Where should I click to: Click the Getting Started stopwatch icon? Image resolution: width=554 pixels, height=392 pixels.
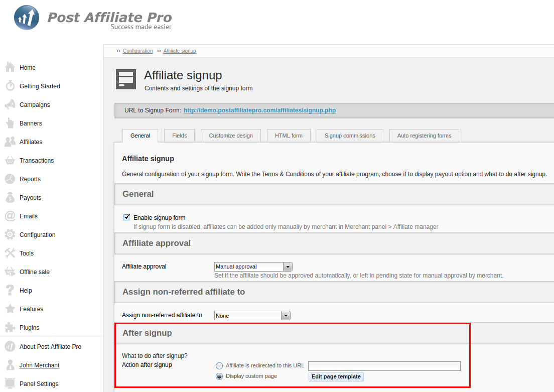10,86
